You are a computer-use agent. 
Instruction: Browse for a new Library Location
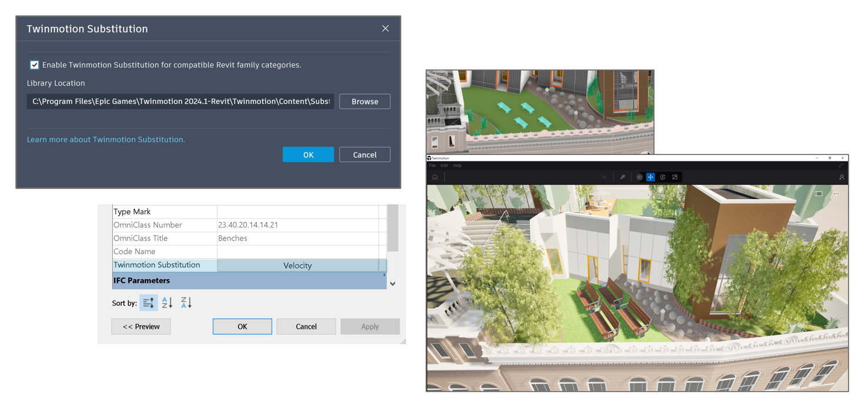pyautogui.click(x=364, y=101)
